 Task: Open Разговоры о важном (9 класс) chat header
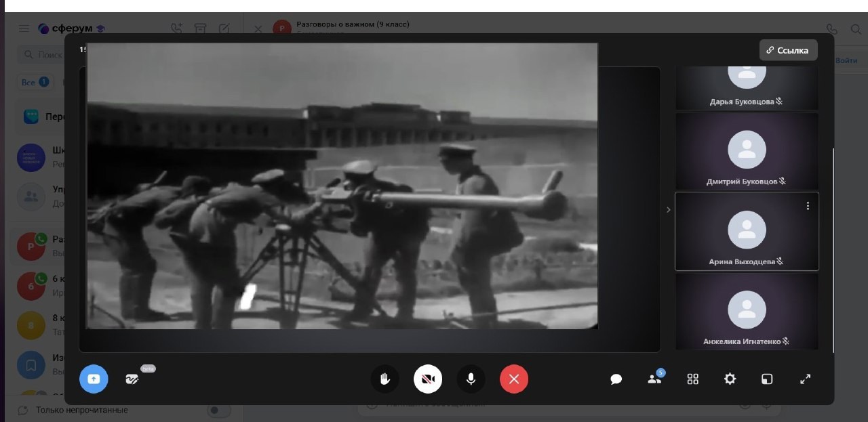coord(353,25)
